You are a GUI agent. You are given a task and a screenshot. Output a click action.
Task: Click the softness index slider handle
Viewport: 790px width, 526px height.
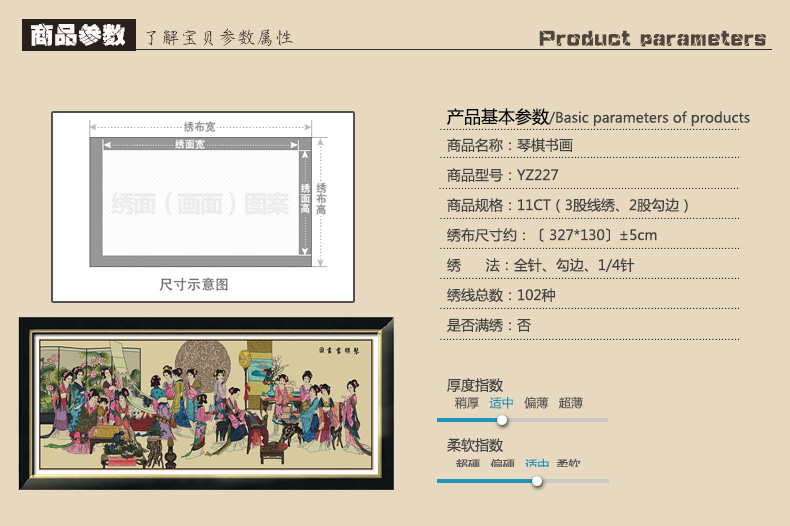point(537,481)
